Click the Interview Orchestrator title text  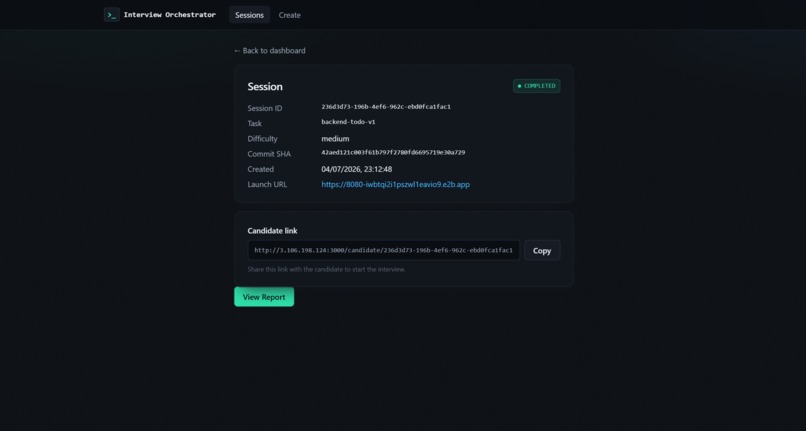(170, 15)
